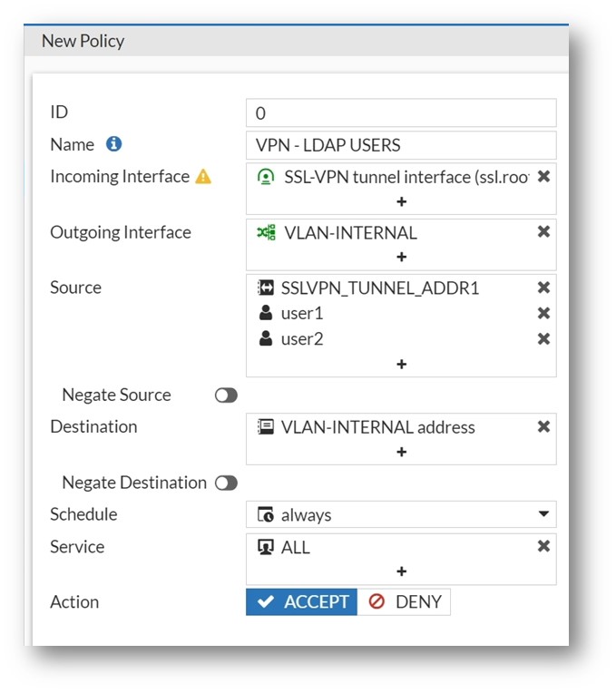Viewport: 616px width, 693px height.
Task: Remove user1 from Source list
Action: tap(543, 313)
